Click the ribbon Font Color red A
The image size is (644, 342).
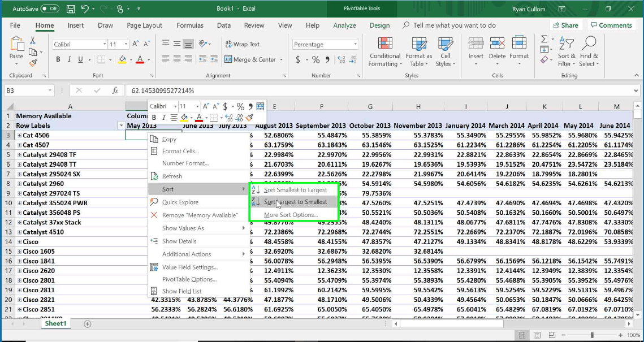pyautogui.click(x=140, y=59)
